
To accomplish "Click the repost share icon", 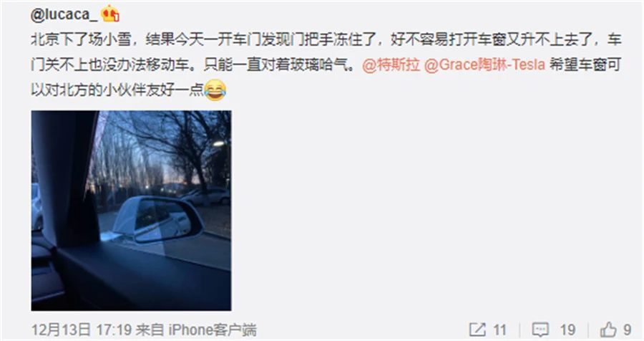I will coord(477,330).
